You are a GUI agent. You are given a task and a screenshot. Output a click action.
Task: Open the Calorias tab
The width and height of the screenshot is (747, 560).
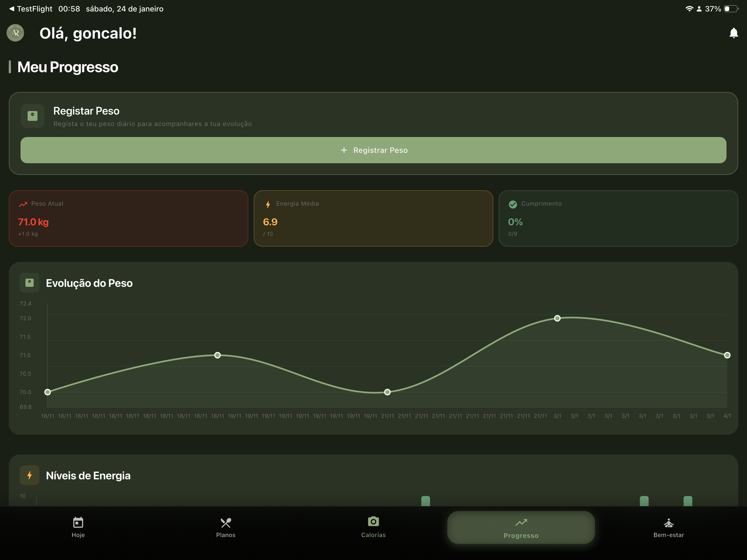(373, 527)
